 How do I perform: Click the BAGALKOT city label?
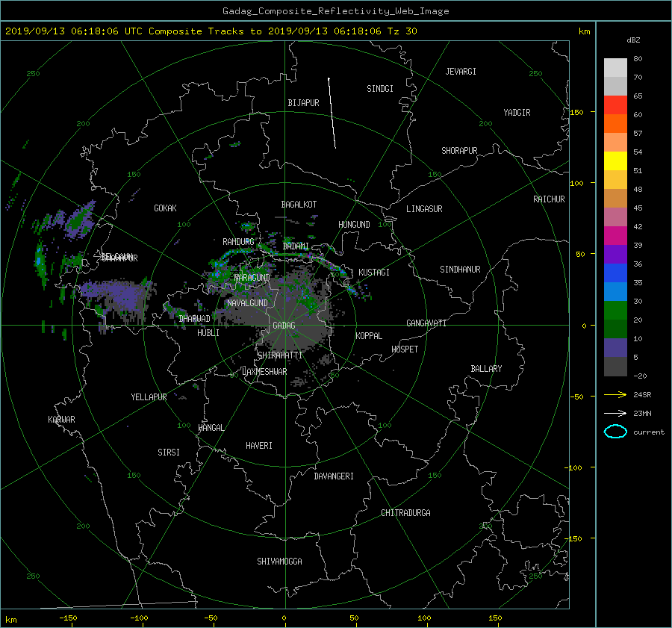point(299,205)
